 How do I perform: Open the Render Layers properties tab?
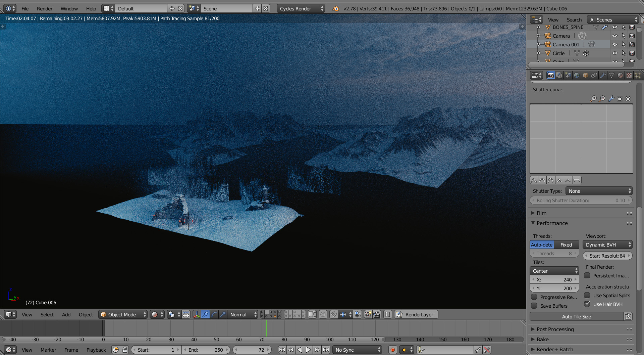559,75
